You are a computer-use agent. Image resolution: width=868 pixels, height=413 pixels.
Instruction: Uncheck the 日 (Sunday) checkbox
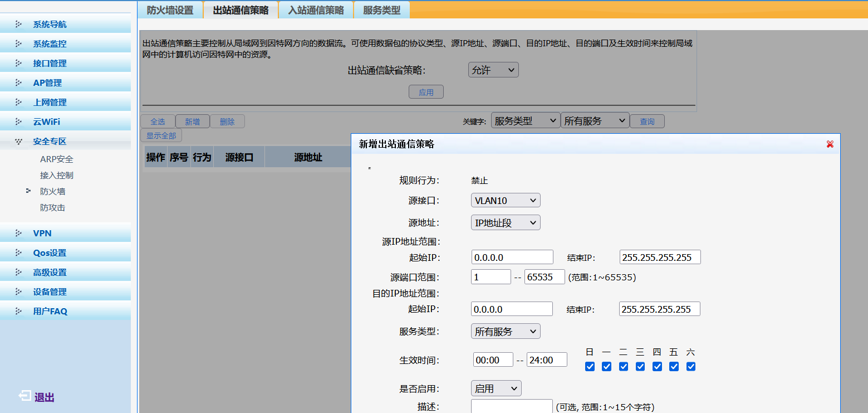pyautogui.click(x=590, y=366)
